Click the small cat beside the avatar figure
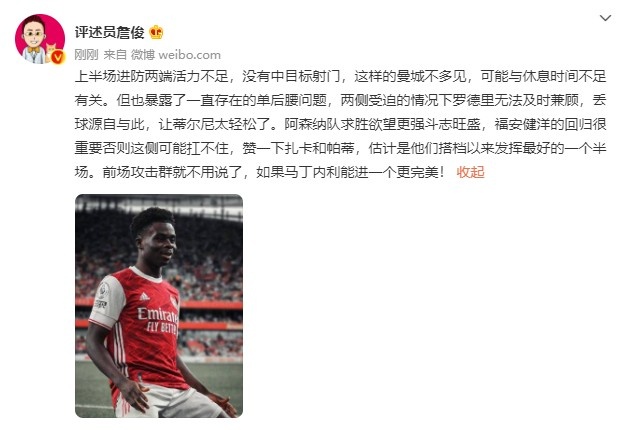 click(x=50, y=50)
